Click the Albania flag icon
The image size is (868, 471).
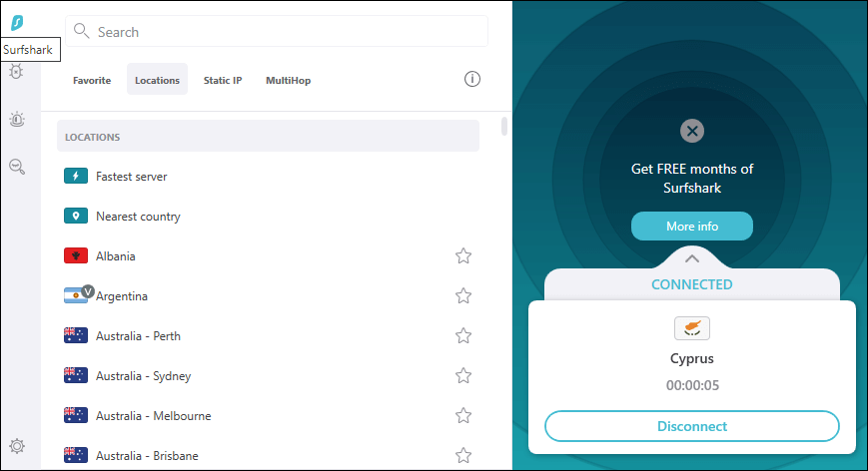click(76, 255)
